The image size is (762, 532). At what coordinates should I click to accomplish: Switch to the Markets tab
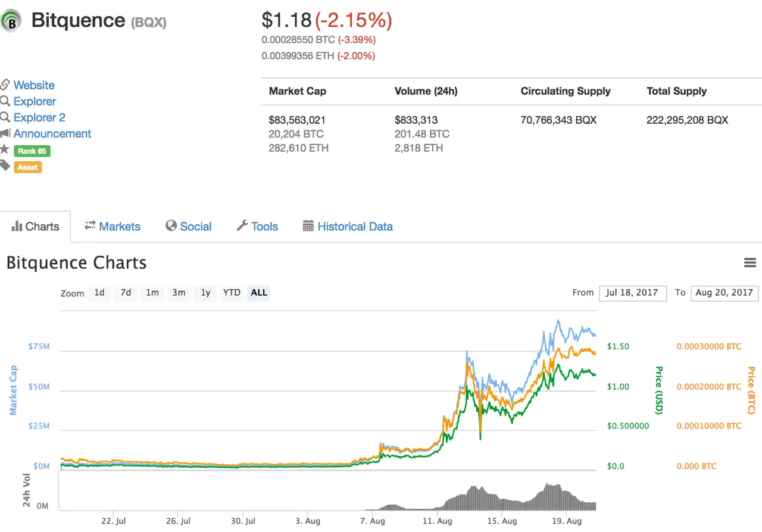coord(113,227)
